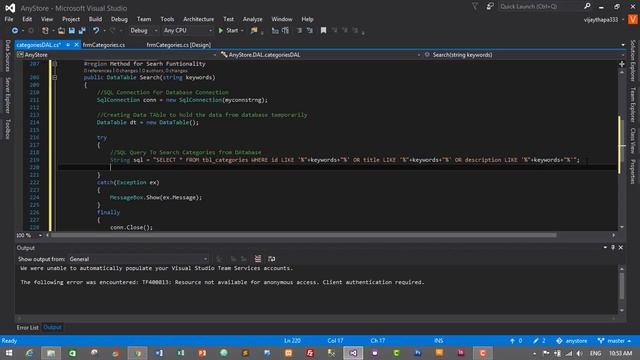Click the pending changes pencil indicator
Screen dimensions: 640x360
(539, 341)
